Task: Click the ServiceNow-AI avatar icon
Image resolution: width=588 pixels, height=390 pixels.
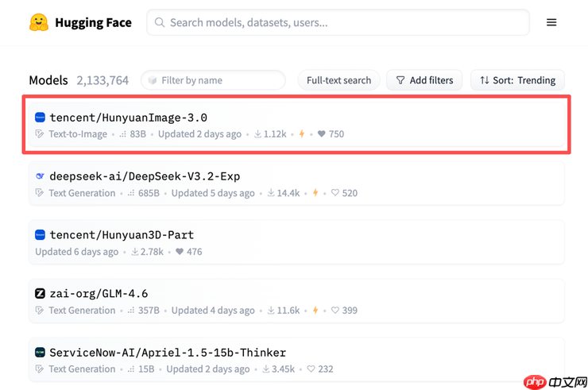Action: click(x=41, y=352)
